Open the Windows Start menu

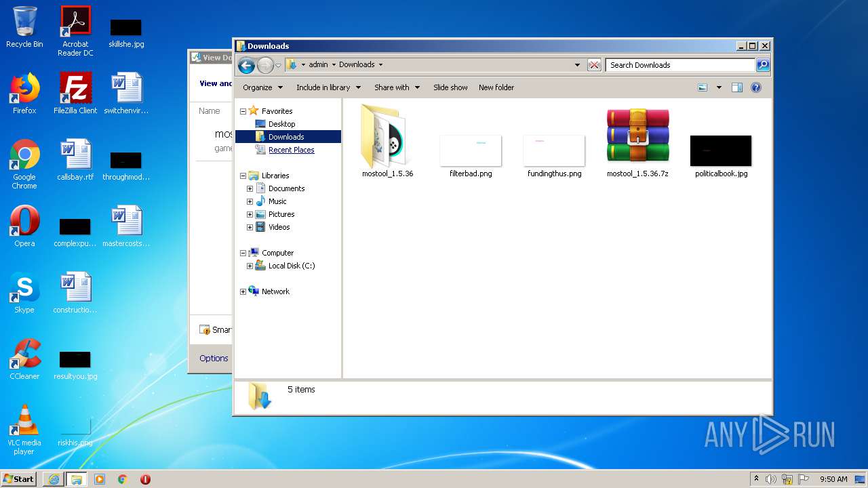[19, 479]
